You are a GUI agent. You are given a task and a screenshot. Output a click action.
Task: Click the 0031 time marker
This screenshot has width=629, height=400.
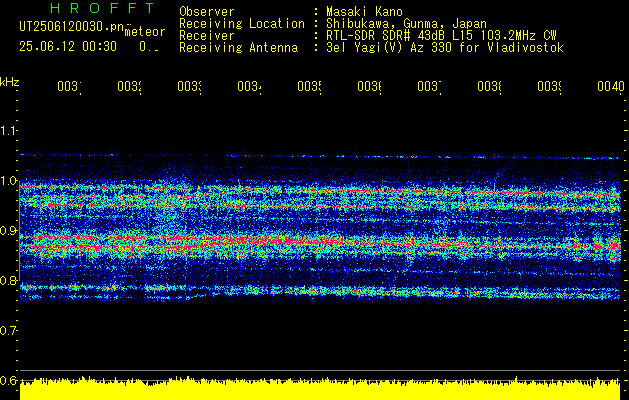[x=69, y=86]
